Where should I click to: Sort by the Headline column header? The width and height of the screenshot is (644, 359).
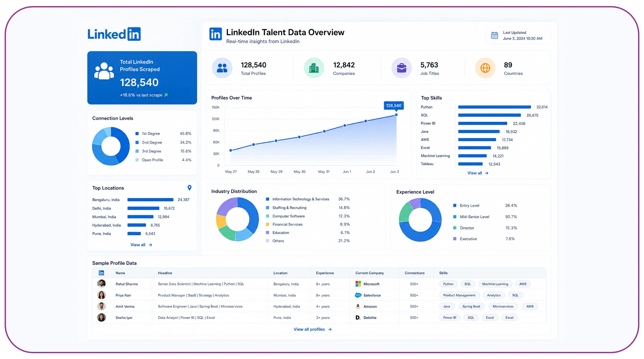click(x=165, y=273)
